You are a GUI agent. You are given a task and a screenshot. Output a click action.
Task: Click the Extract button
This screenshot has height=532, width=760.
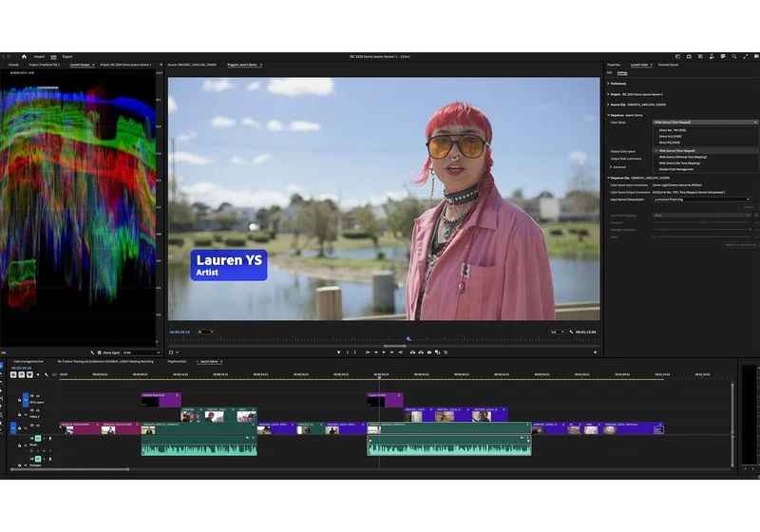click(421, 352)
